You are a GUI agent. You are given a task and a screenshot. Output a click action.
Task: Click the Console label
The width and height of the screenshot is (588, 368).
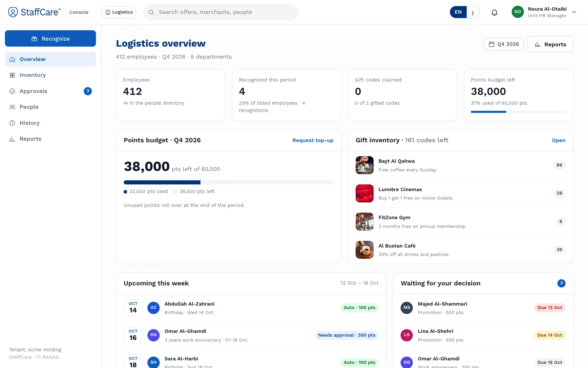(x=79, y=12)
